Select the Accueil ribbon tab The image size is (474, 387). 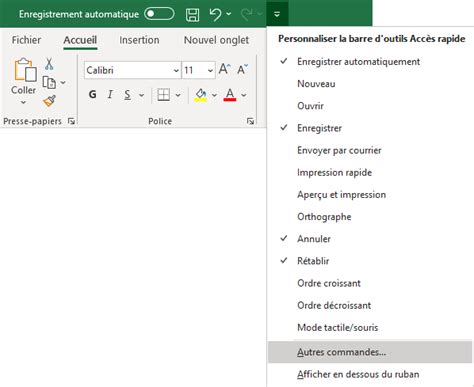[x=80, y=40]
